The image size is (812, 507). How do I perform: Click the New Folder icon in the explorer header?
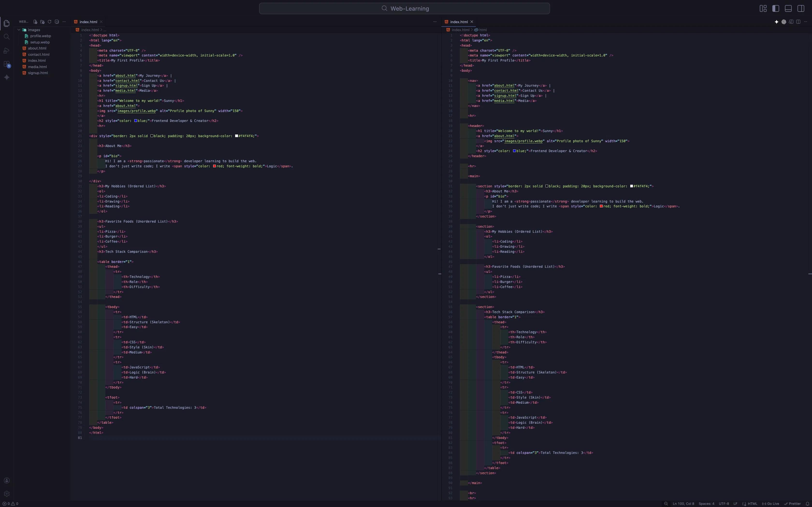point(42,22)
